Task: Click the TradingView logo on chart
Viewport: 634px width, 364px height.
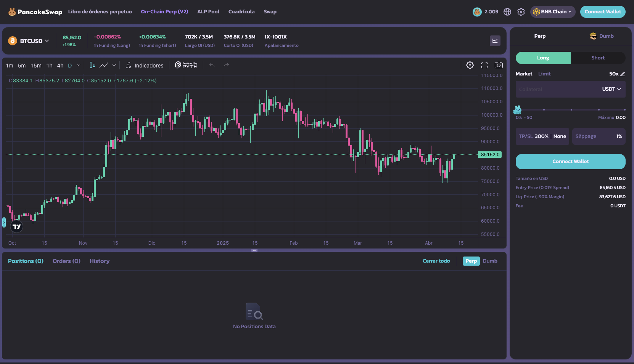Action: (16, 226)
